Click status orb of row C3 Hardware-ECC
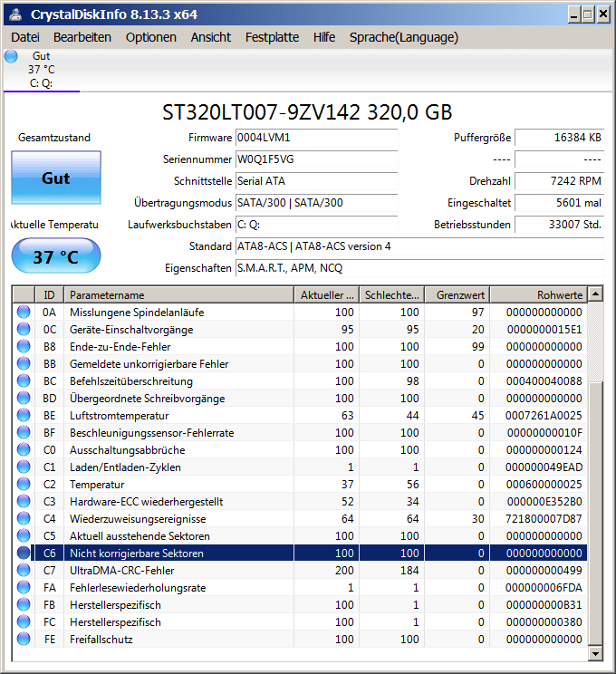 (x=24, y=501)
